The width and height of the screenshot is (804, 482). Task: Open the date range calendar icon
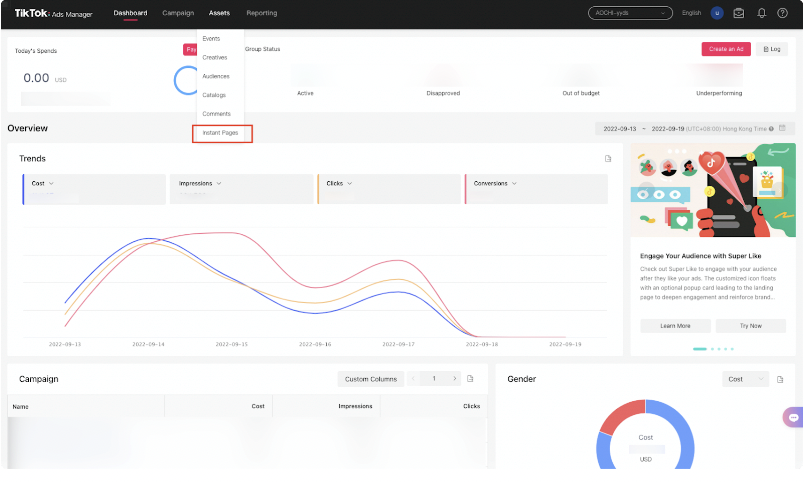pyautogui.click(x=783, y=129)
